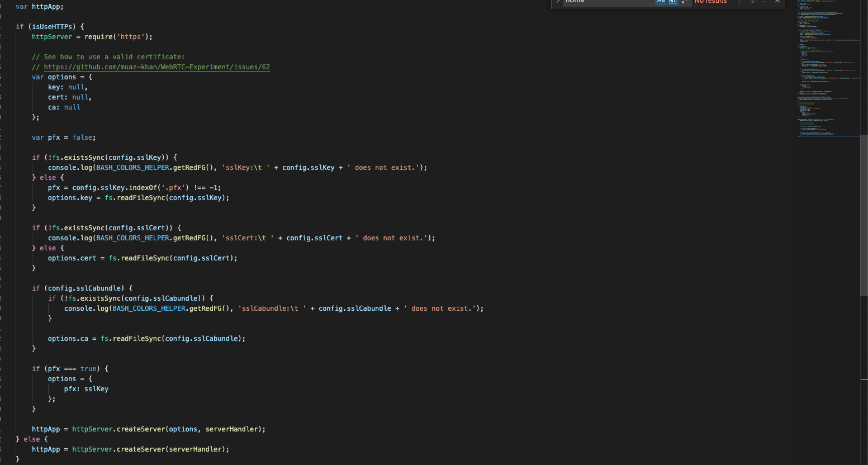Click the 'No results' status label
Viewport: 868px width, 465px height.
711,2
